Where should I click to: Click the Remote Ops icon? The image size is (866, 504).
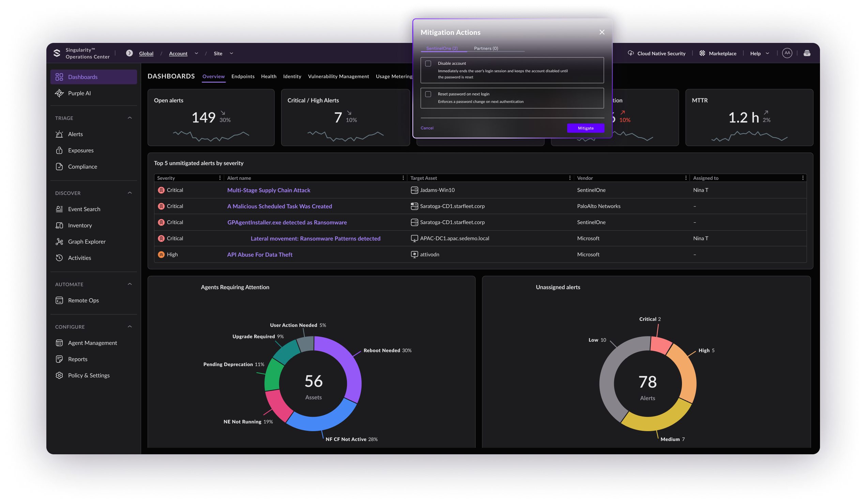tap(59, 300)
